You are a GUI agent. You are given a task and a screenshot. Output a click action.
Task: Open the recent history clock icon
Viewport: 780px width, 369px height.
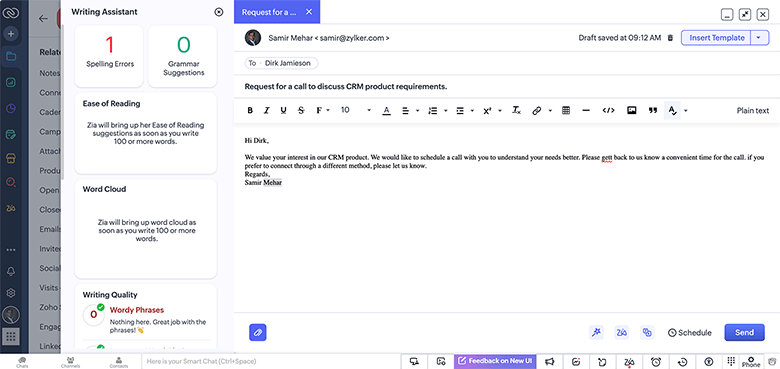683,362
